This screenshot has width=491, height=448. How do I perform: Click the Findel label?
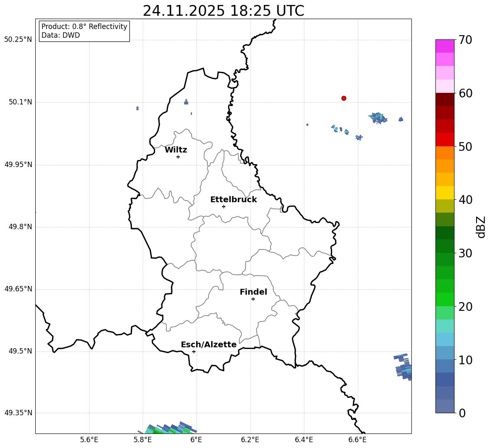click(x=253, y=292)
